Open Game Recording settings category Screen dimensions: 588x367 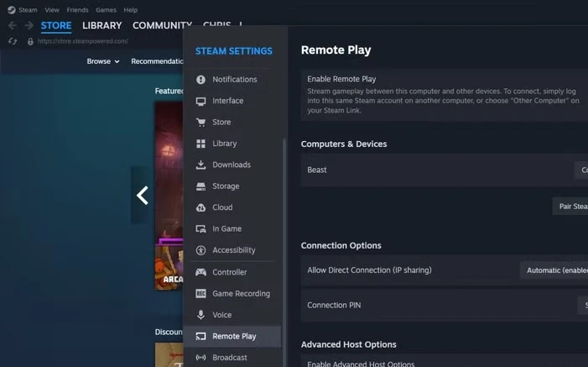point(234,294)
